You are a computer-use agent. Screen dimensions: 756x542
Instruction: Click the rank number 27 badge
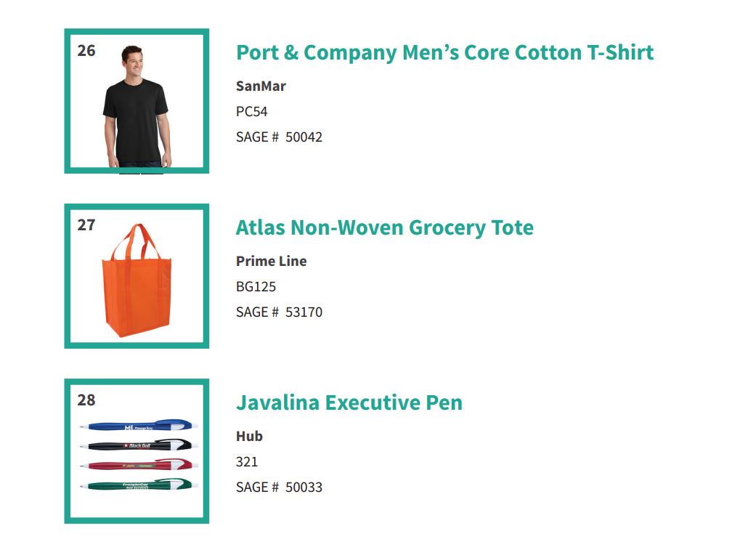click(87, 225)
